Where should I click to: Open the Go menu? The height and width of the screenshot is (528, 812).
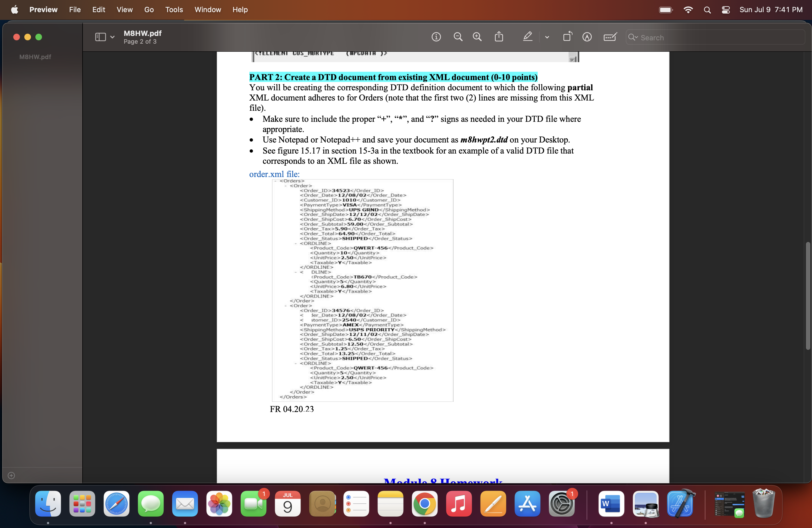pyautogui.click(x=149, y=10)
